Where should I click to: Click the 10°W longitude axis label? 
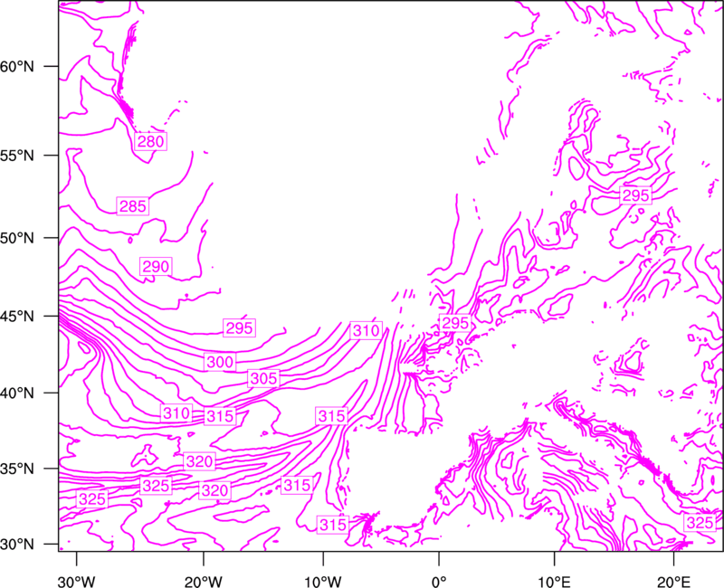[x=322, y=581]
